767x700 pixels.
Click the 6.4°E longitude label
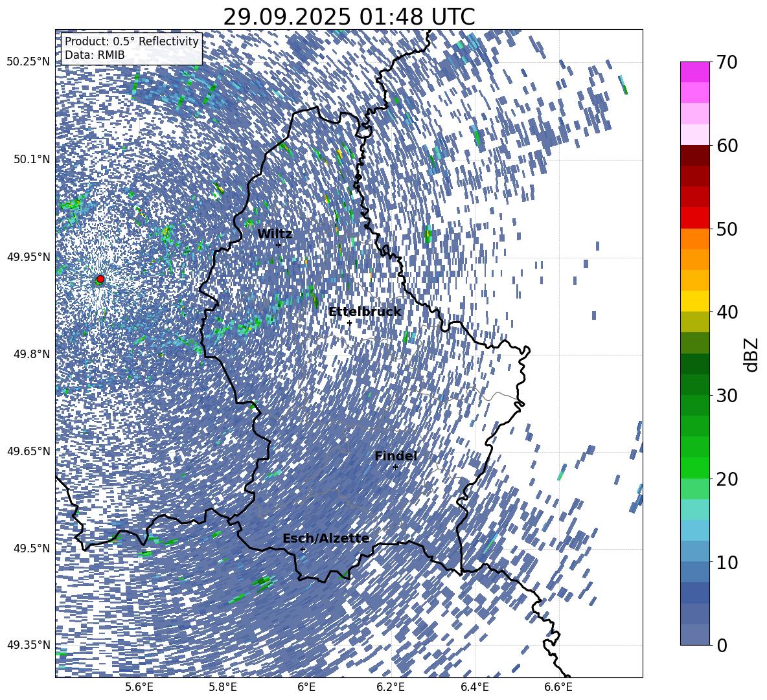click(475, 688)
